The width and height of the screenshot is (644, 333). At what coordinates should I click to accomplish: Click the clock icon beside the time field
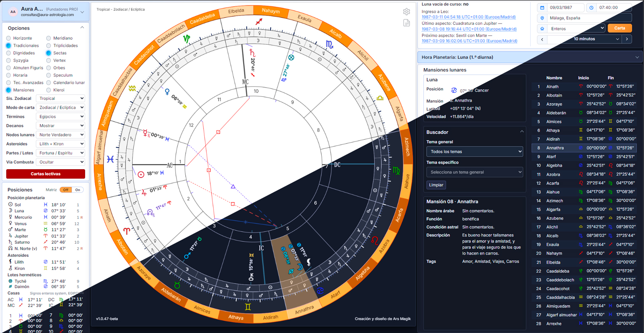tap(591, 8)
